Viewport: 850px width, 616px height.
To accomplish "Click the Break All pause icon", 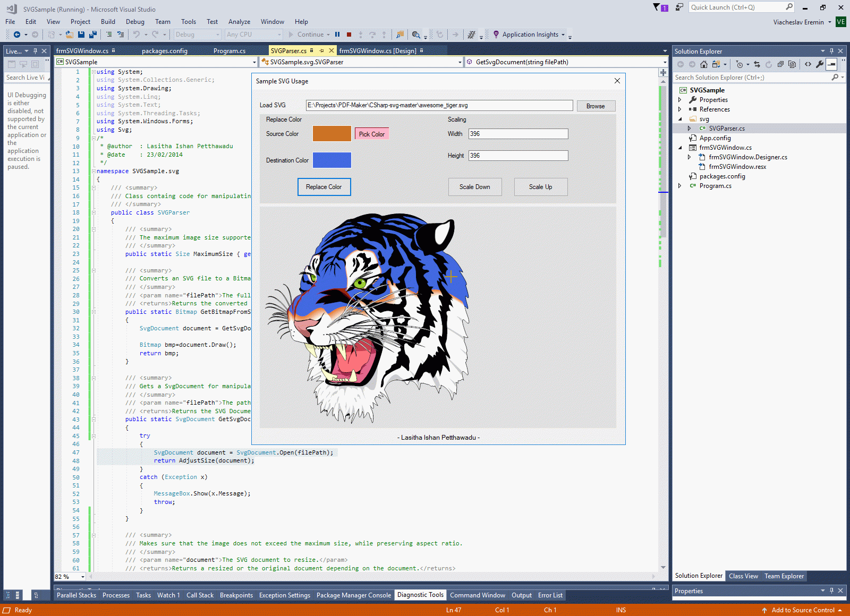I will (x=337, y=35).
